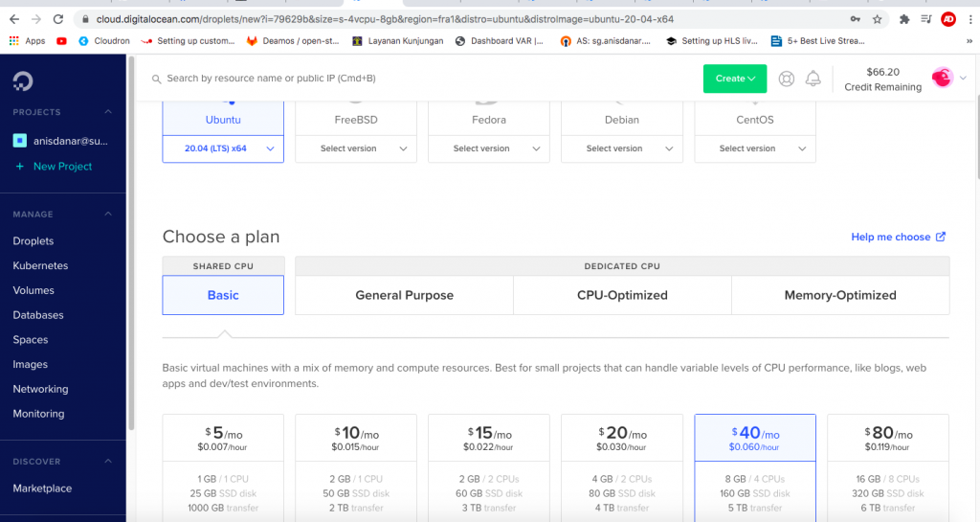This screenshot has width=980, height=522.
Task: Open the Cloudron bookmark
Action: click(104, 41)
